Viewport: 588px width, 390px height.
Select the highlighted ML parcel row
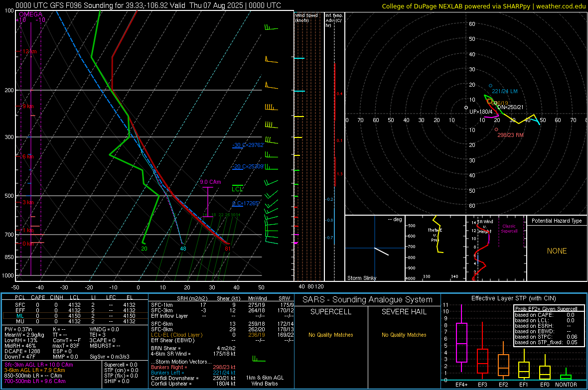coord(75,316)
